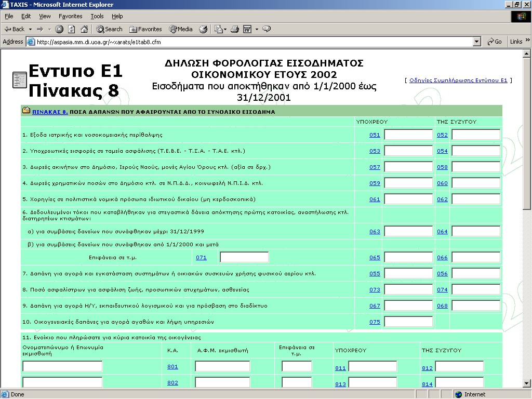Focus the input field for code 066
The height and width of the screenshot is (399, 532).
(476, 257)
